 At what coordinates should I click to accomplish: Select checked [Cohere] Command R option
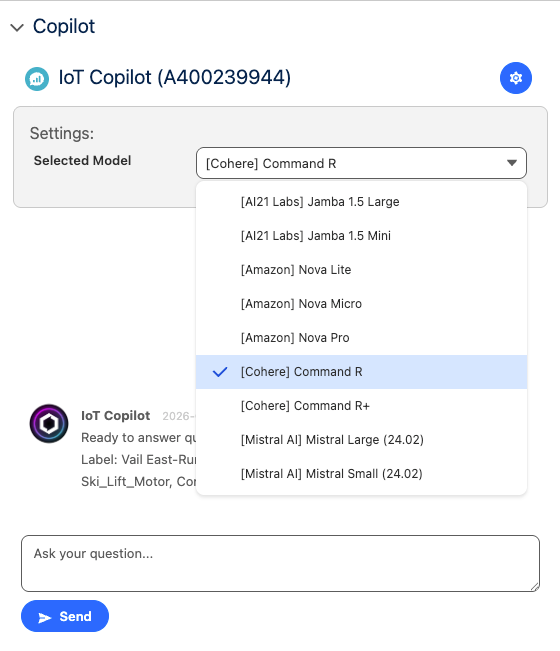pyautogui.click(x=361, y=372)
